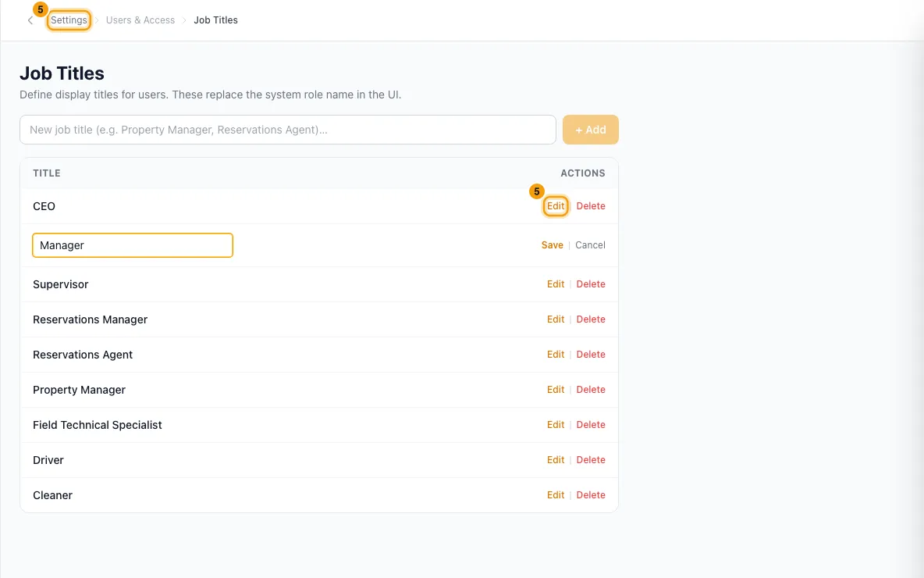Open the Settings breadcrumb link
Screen dimensions: 924x578
[x=69, y=20]
